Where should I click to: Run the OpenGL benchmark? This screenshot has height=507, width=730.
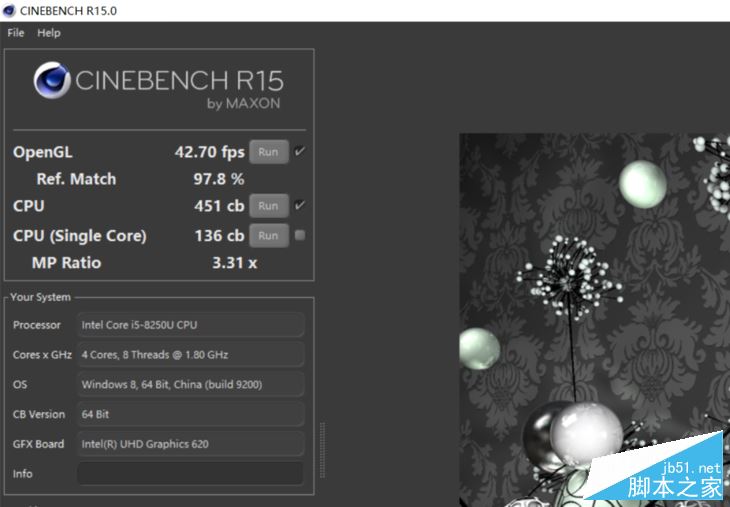coord(269,152)
